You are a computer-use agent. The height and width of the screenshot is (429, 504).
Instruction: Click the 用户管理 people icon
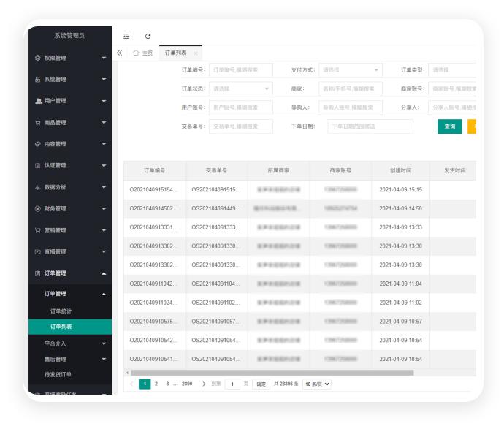(38, 101)
